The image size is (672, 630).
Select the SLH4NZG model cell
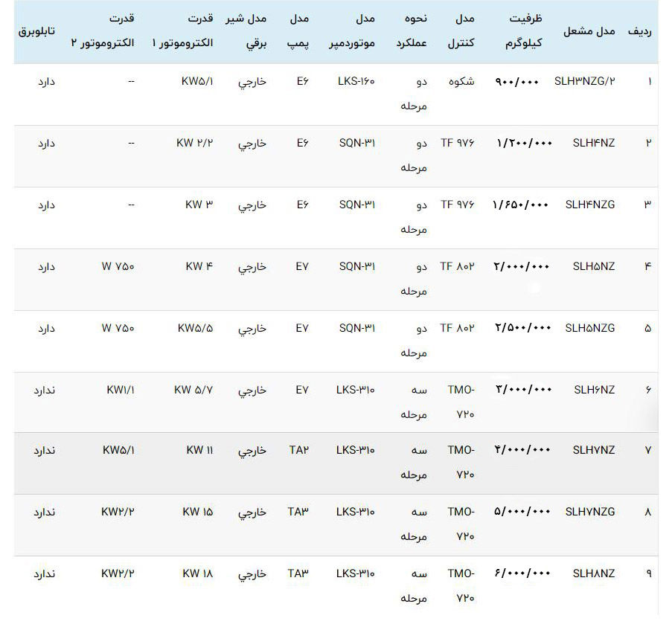tap(590, 204)
